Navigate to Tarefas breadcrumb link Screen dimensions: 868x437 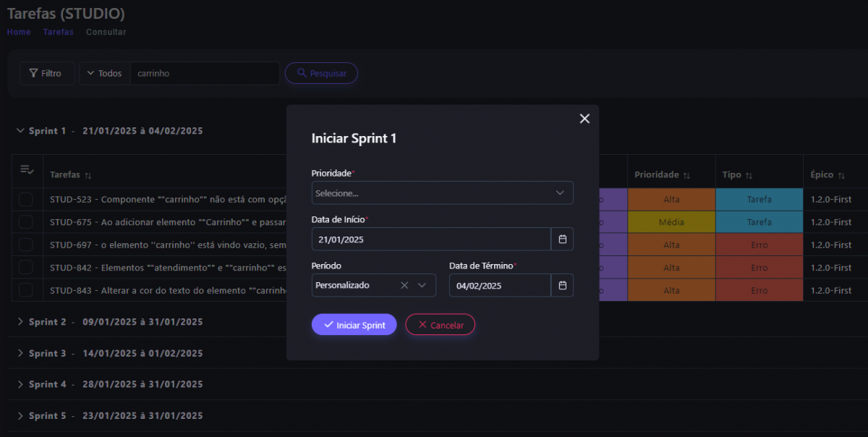(x=58, y=32)
